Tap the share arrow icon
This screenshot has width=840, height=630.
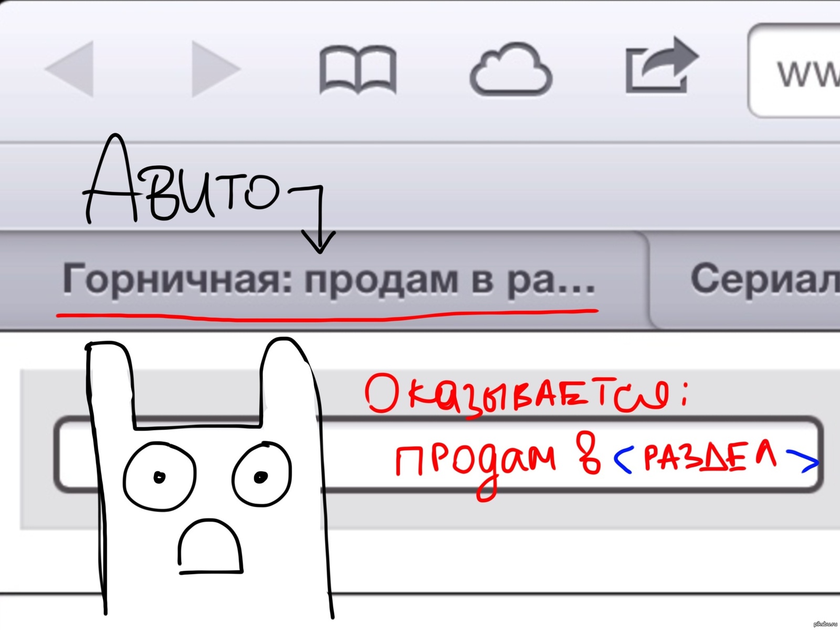point(661,66)
